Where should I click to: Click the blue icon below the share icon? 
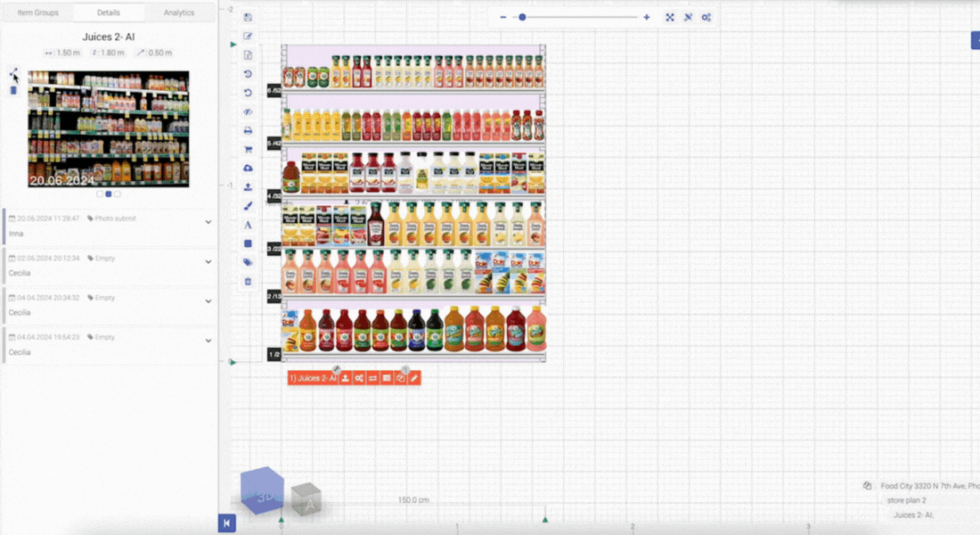coord(13,91)
